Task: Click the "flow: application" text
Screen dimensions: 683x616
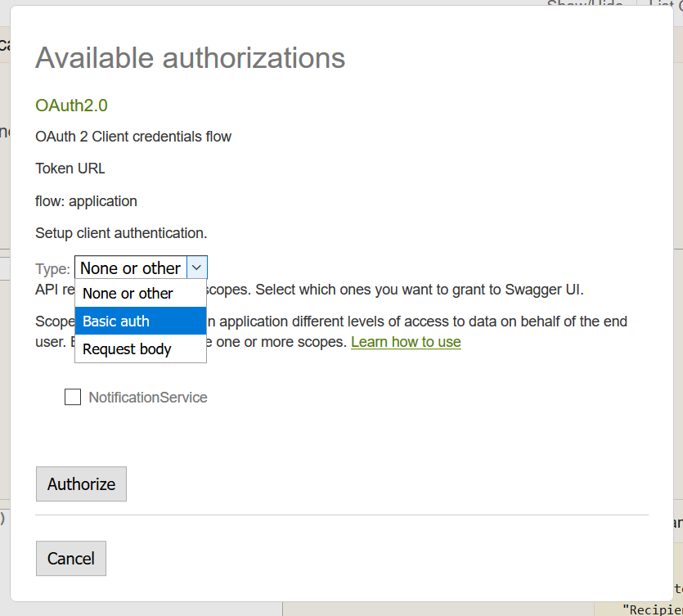Action: click(x=86, y=201)
